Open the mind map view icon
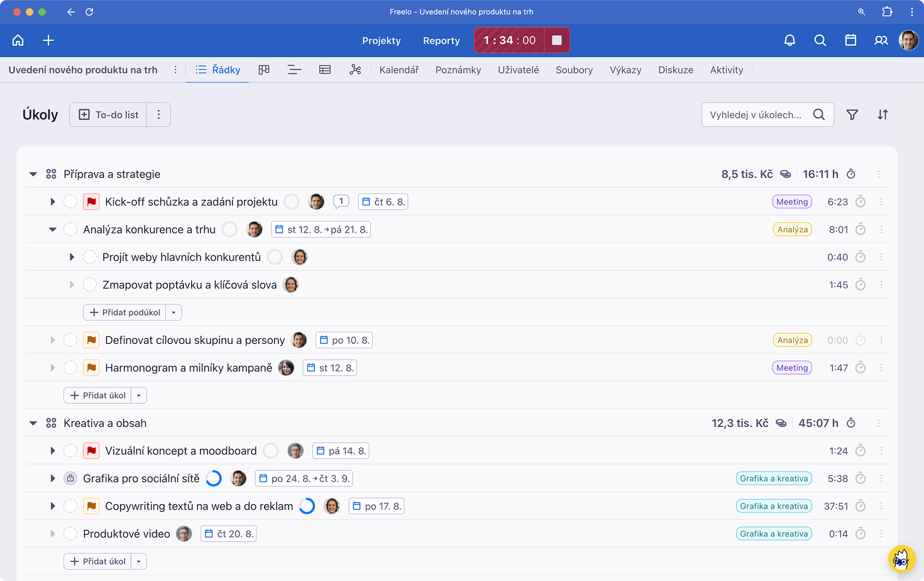Viewport: 924px width, 581px height. pos(355,70)
